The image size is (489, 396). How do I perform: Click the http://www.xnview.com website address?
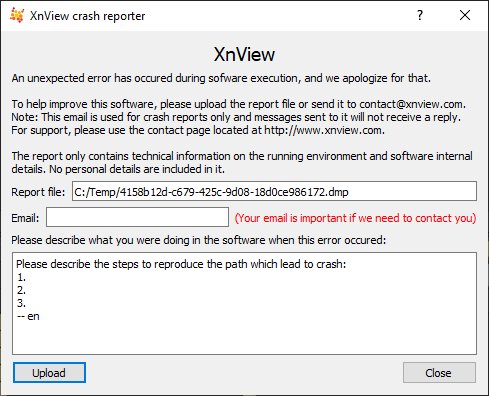[x=323, y=130]
